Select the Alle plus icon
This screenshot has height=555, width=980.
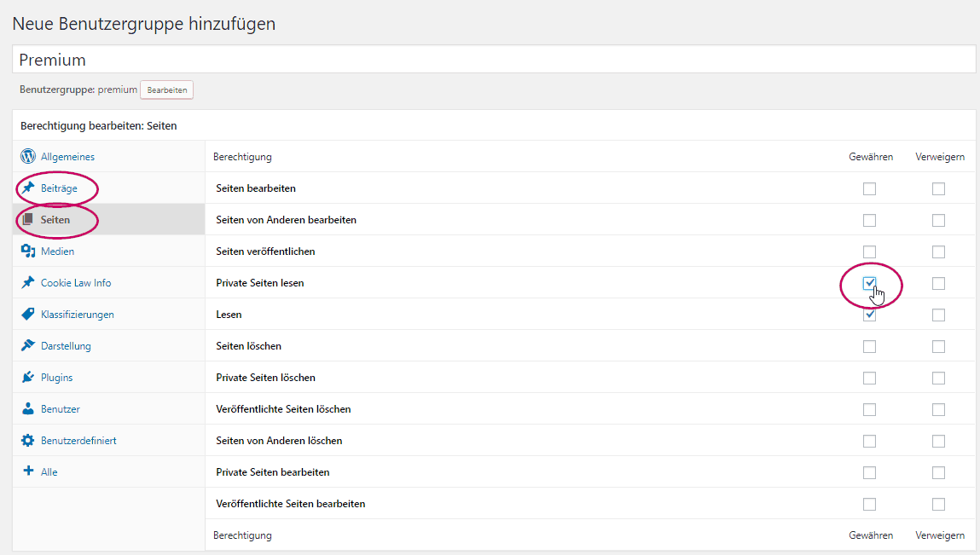(x=26, y=471)
